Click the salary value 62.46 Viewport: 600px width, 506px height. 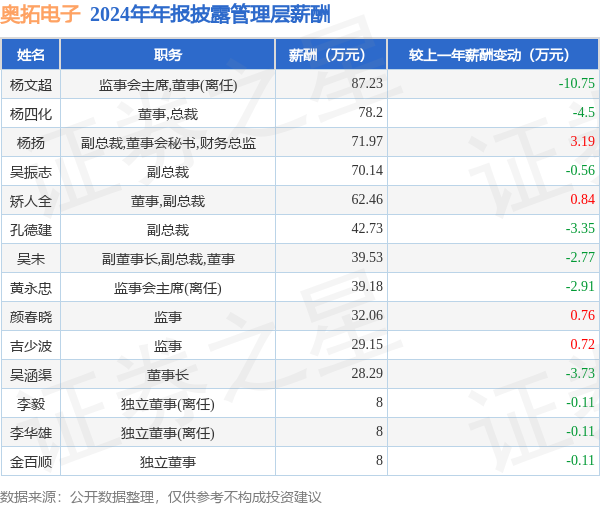[367, 199]
